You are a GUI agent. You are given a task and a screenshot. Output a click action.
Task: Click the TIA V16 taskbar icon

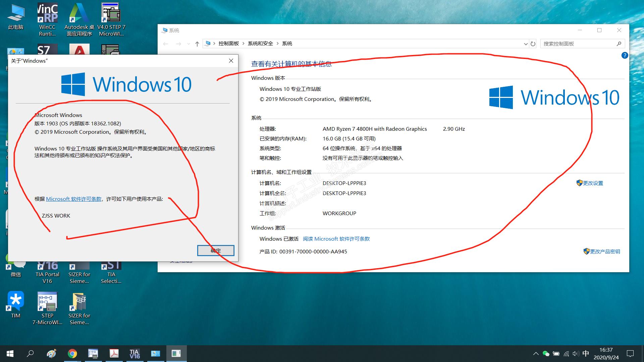click(135, 354)
